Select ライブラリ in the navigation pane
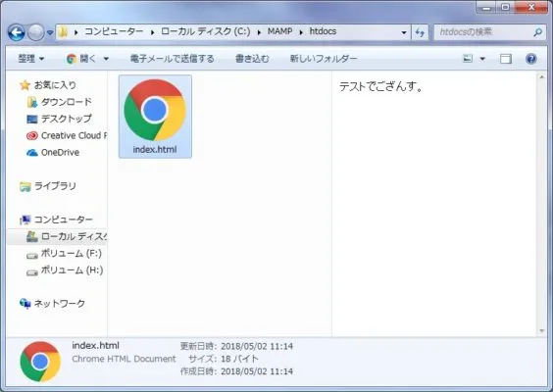Viewport: 553px width, 392px height. [x=55, y=186]
